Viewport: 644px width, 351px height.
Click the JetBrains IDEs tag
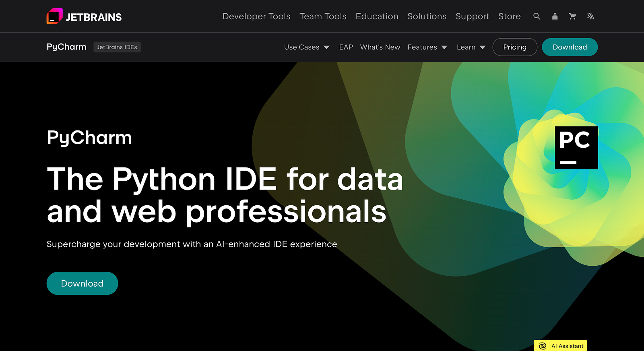117,47
